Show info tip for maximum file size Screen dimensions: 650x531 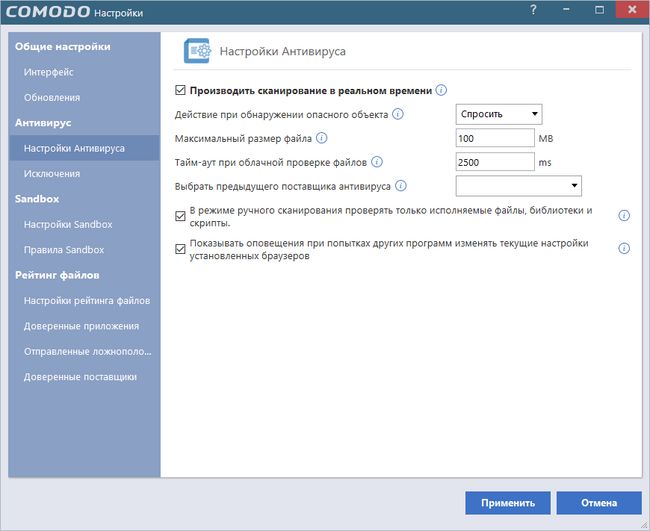[321, 138]
